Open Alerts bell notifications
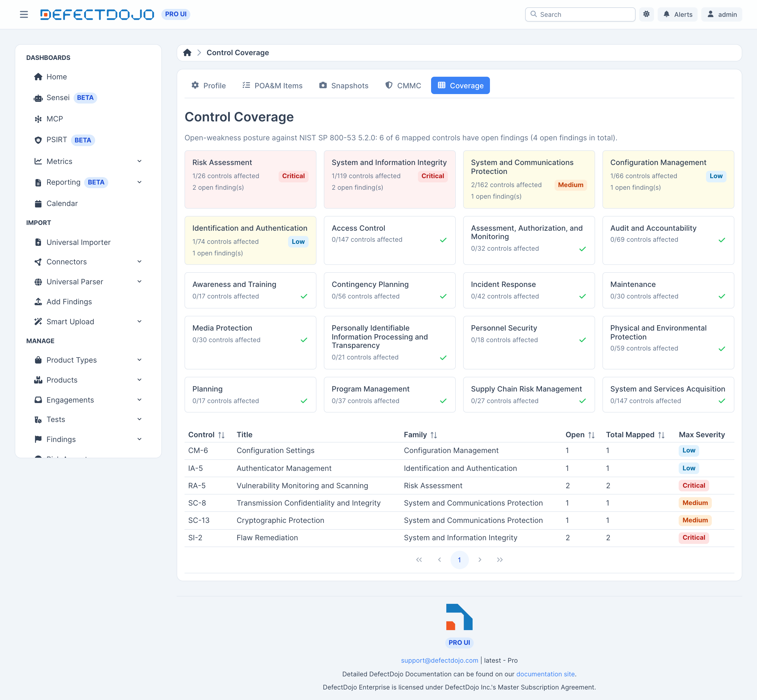 coord(677,14)
